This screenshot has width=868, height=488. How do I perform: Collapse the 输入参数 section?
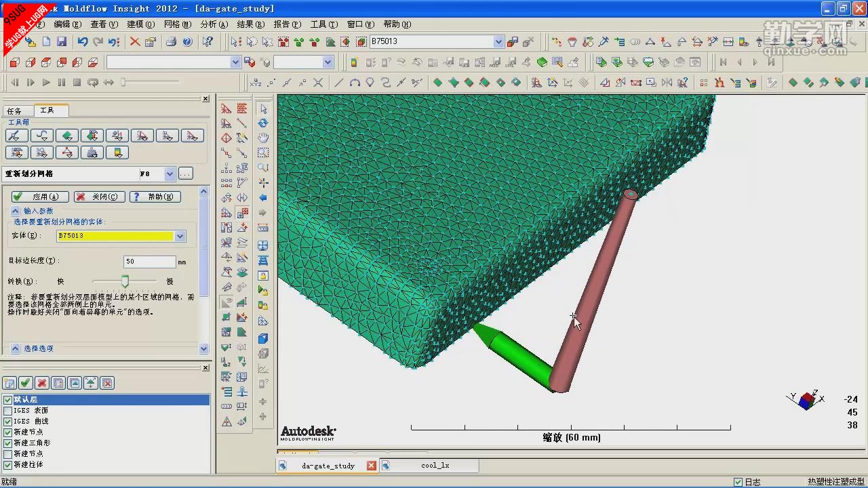pyautogui.click(x=16, y=211)
